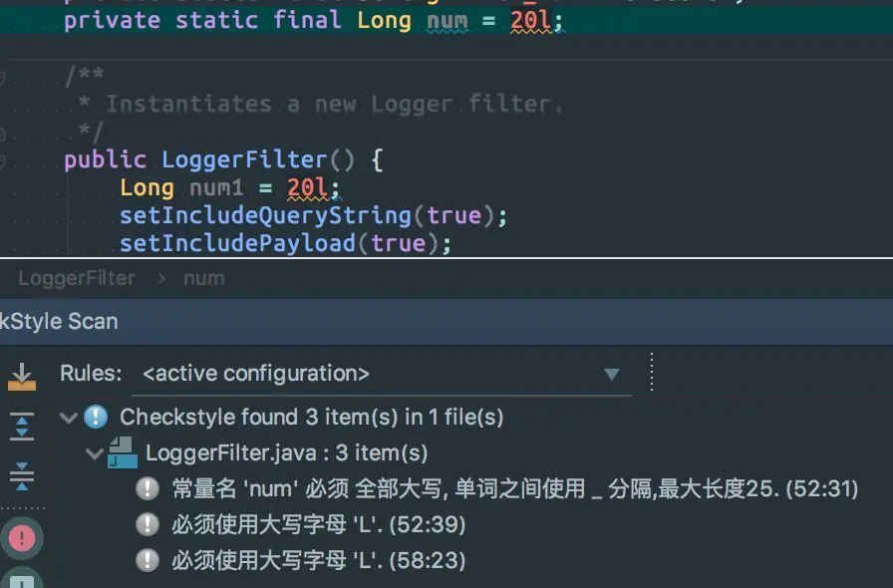The width and height of the screenshot is (893, 588).
Task: Click the scroll to source icon
Action: [x=21, y=376]
